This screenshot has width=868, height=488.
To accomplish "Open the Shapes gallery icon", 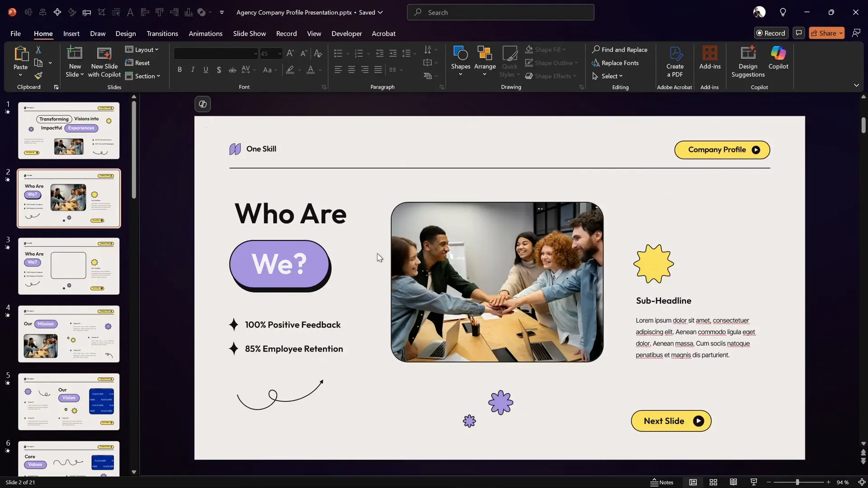I will tap(460, 60).
